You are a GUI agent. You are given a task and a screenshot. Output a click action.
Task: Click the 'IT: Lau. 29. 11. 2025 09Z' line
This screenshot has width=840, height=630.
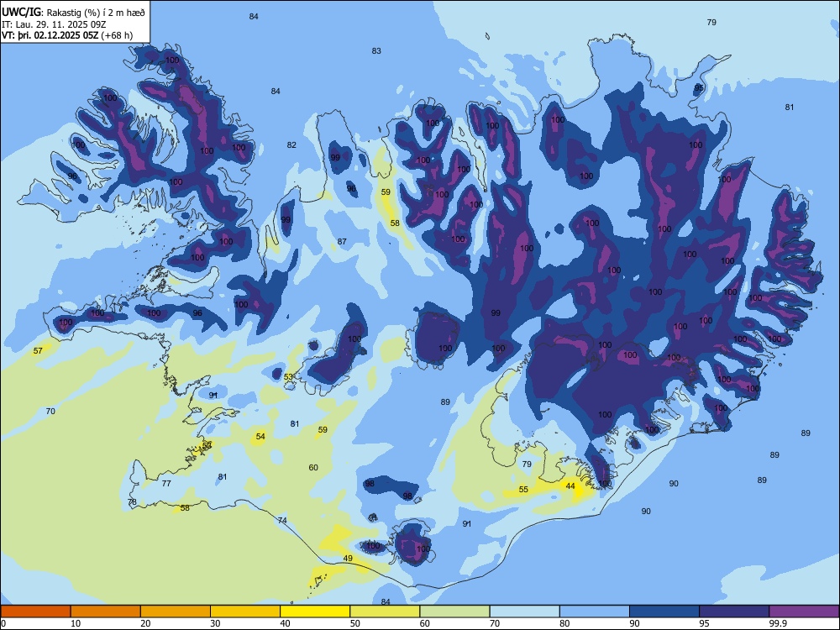(x=54, y=24)
